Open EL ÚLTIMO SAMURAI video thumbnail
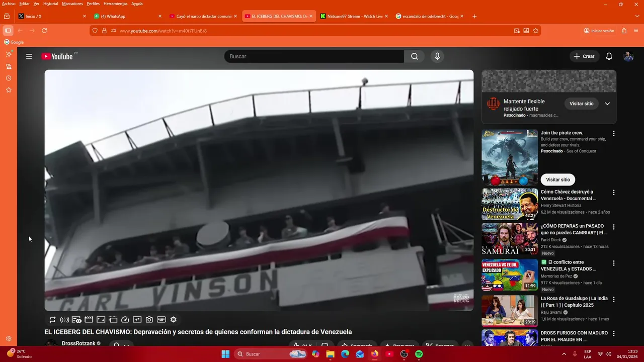Viewport: 644px width, 362px height. [510, 239]
